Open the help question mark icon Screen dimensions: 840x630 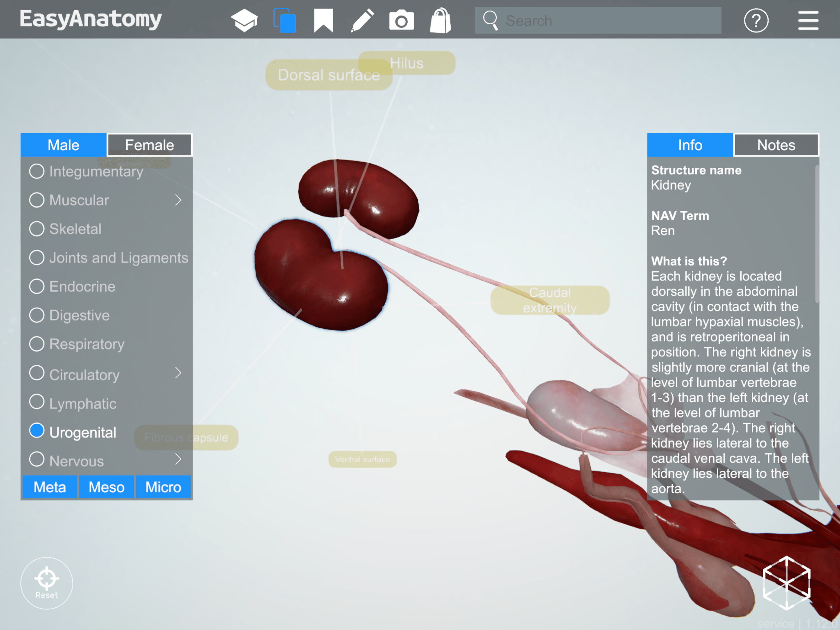[756, 21]
